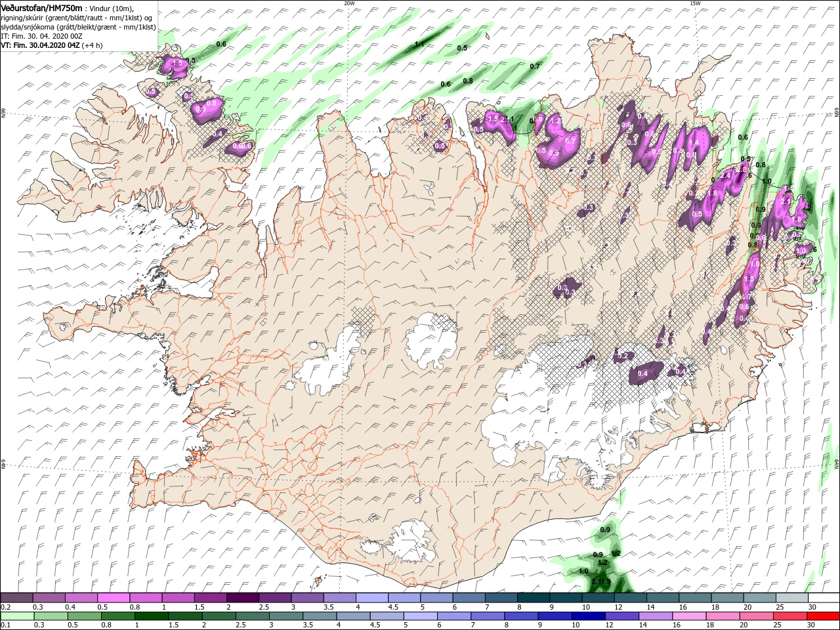Pick the grey-teal 16 snow legend swatch

point(694,598)
